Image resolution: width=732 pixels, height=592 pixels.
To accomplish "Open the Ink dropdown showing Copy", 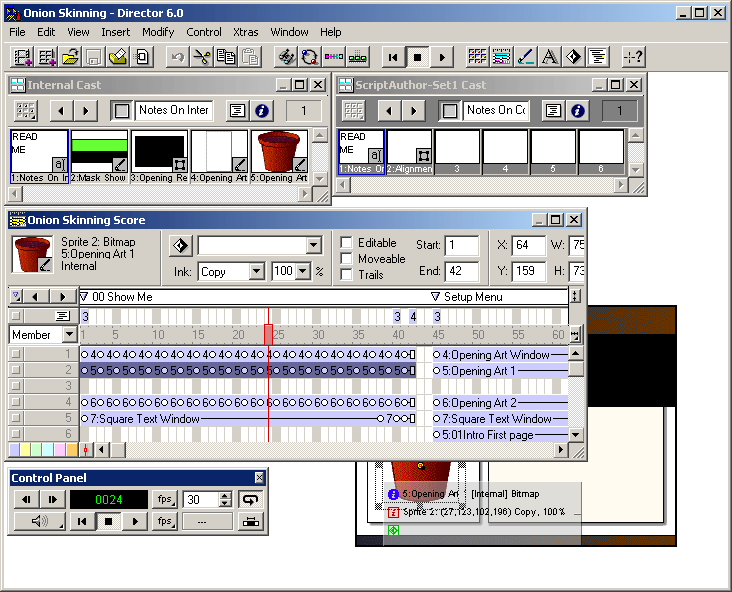I will (x=257, y=271).
